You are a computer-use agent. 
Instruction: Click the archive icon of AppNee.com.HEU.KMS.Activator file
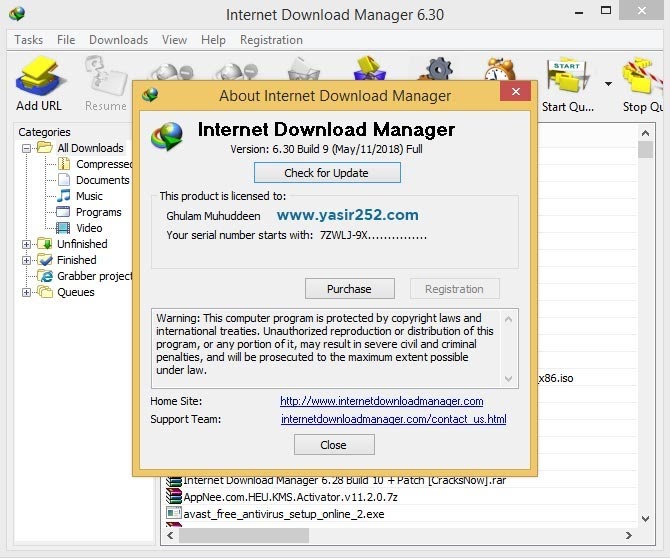(173, 496)
